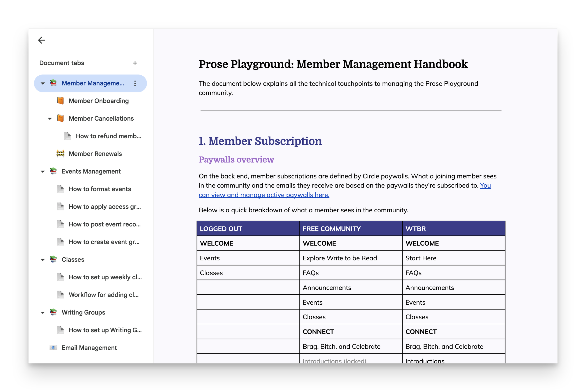Image resolution: width=586 pixels, height=392 pixels.
Task: Click the books icon beside Events Management
Action: (x=53, y=171)
